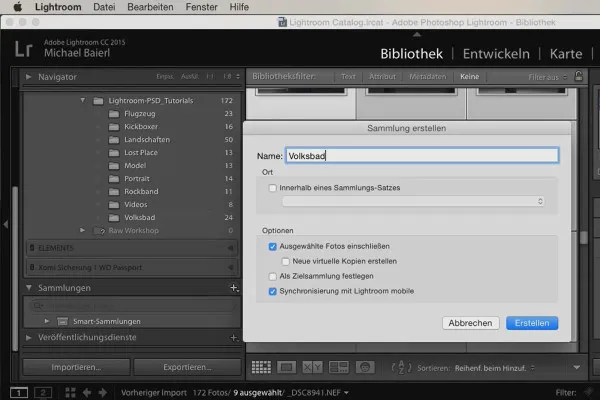
Task: Select the Keine library filter
Action: click(x=470, y=77)
